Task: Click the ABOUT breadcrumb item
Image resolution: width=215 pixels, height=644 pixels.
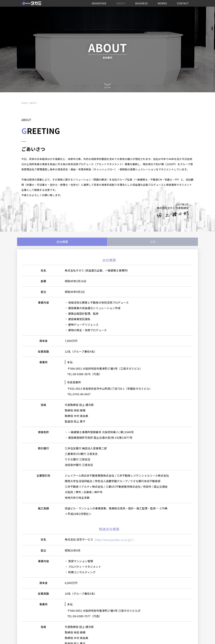Action: (x=33, y=103)
